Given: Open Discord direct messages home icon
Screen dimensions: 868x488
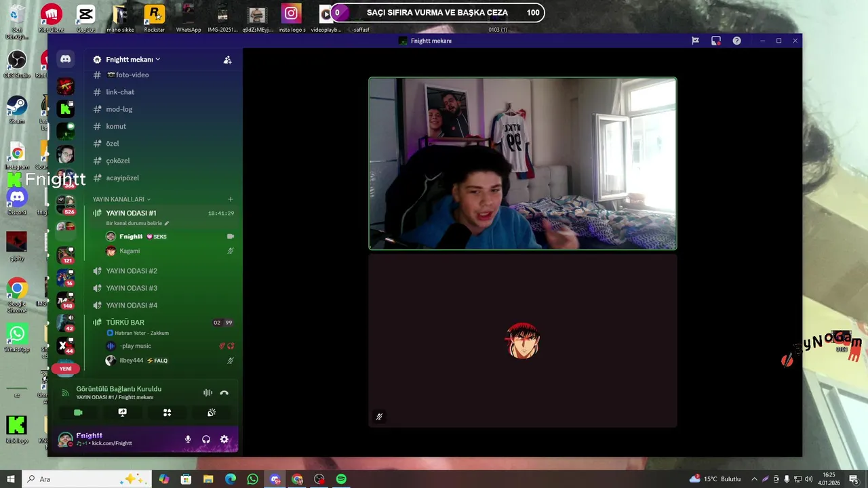Looking at the screenshot, I should click(x=65, y=59).
